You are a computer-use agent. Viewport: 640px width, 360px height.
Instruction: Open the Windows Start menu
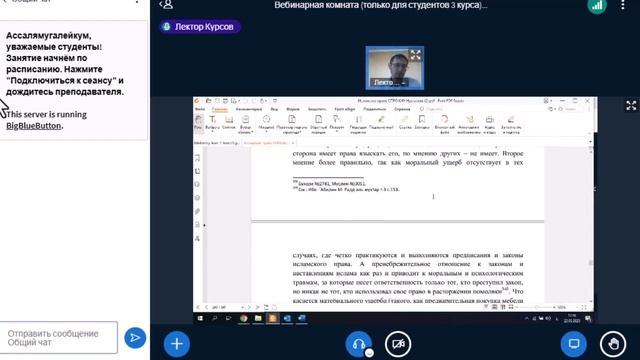coord(200,318)
